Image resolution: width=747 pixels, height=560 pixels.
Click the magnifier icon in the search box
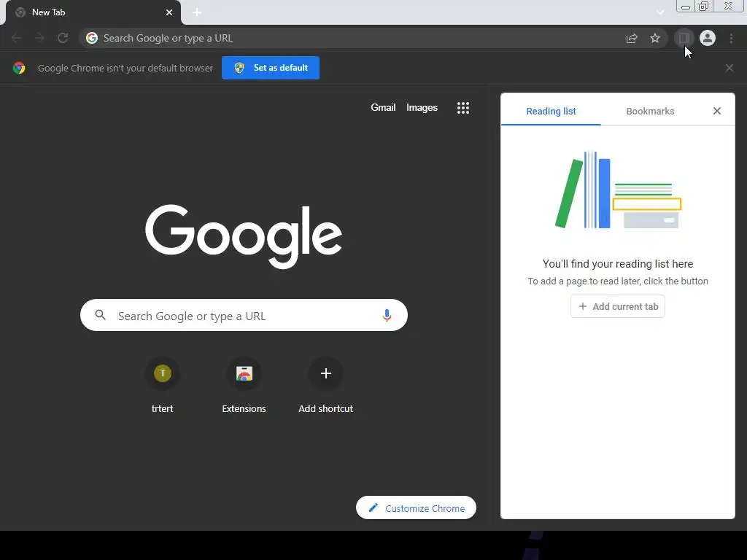pyautogui.click(x=100, y=315)
